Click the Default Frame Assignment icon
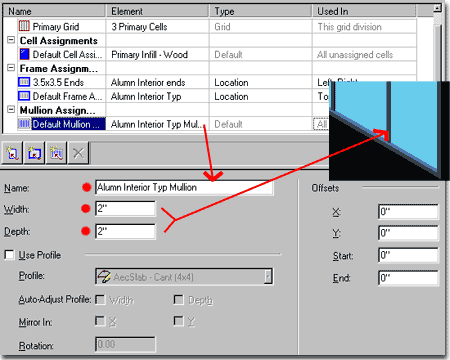Image resolution: width=450 pixels, height=360 pixels. tap(24, 96)
